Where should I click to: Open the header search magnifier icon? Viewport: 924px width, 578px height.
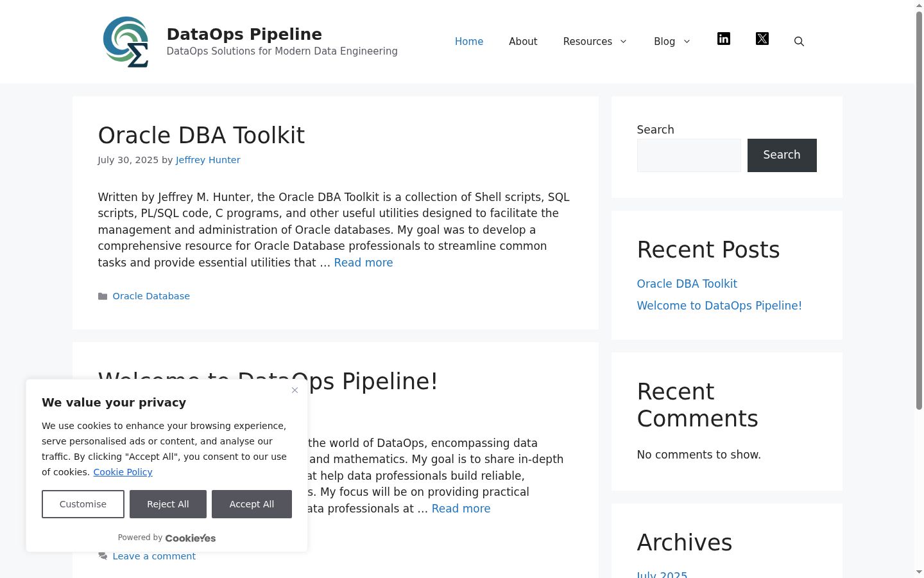point(799,42)
